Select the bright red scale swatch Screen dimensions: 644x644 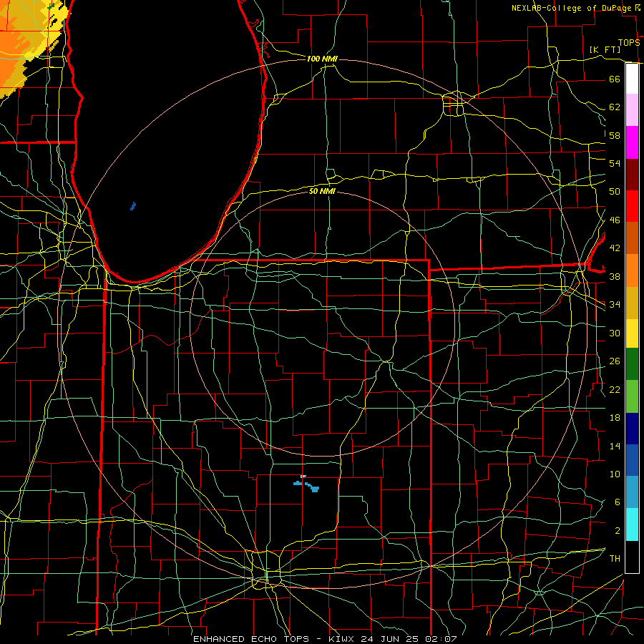pyautogui.click(x=632, y=206)
